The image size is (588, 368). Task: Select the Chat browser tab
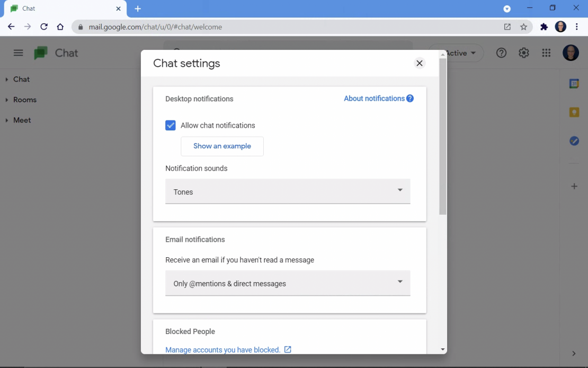click(x=64, y=8)
